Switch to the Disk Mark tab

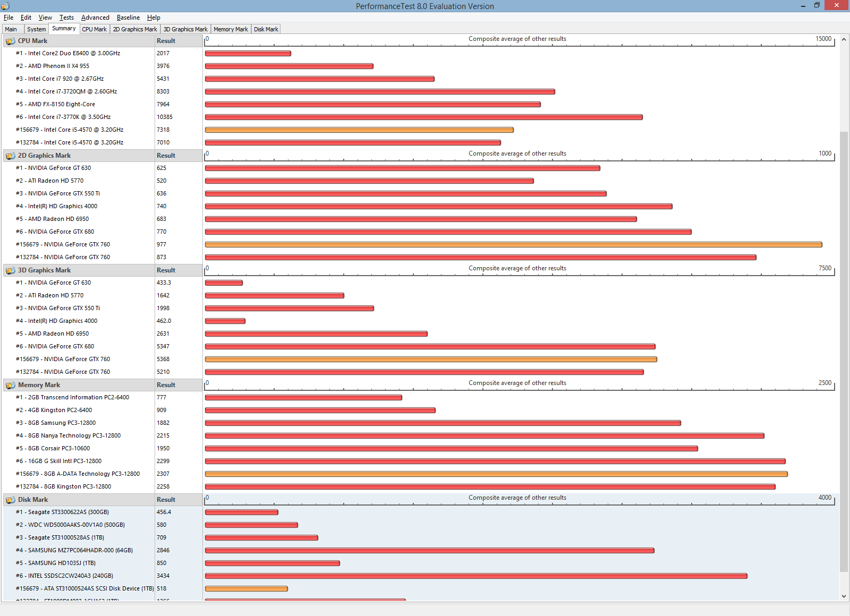[266, 29]
